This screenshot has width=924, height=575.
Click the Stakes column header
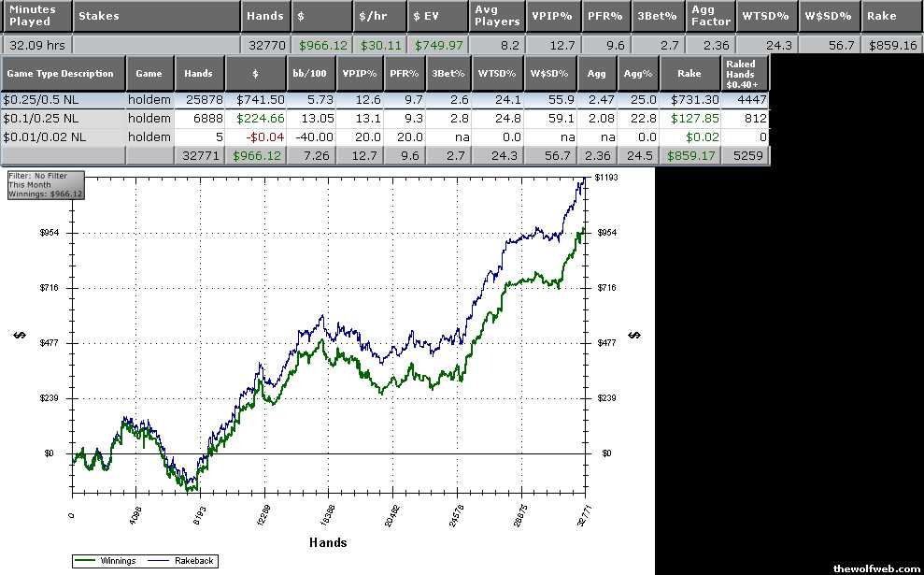point(156,16)
